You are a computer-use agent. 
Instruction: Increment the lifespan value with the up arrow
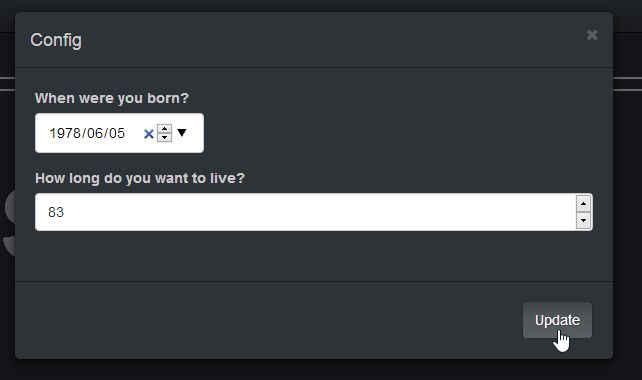coord(583,204)
